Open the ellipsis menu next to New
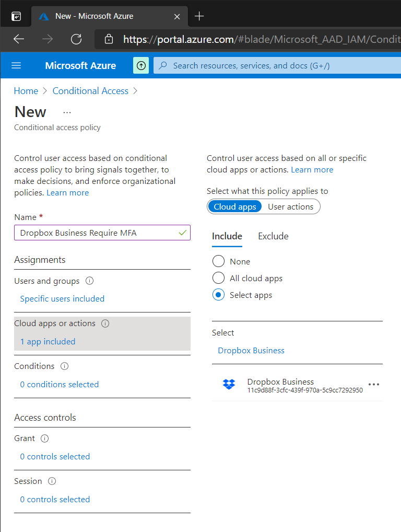 tap(67, 113)
